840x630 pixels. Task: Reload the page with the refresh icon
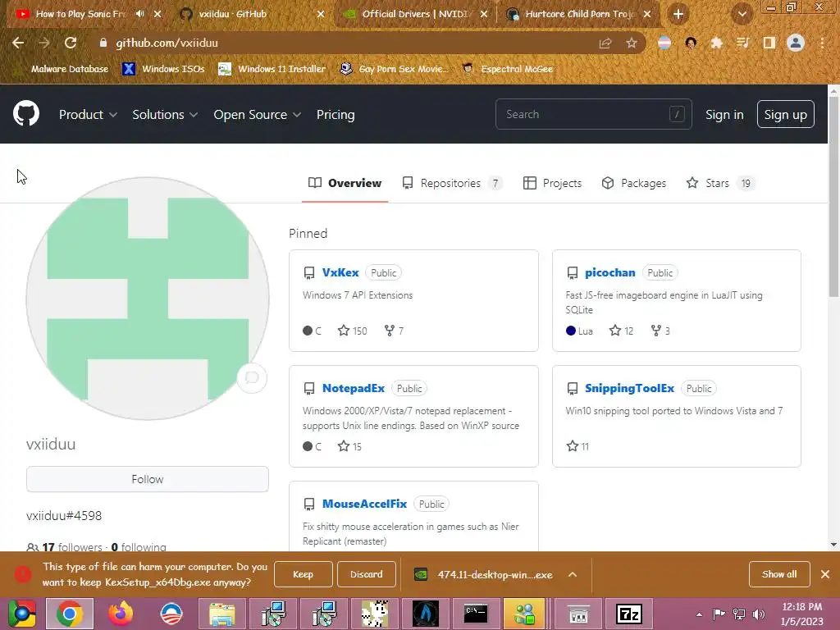[71, 43]
